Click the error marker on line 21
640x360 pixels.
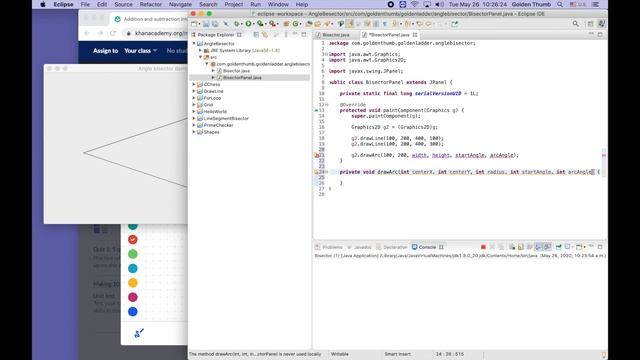coord(316,155)
